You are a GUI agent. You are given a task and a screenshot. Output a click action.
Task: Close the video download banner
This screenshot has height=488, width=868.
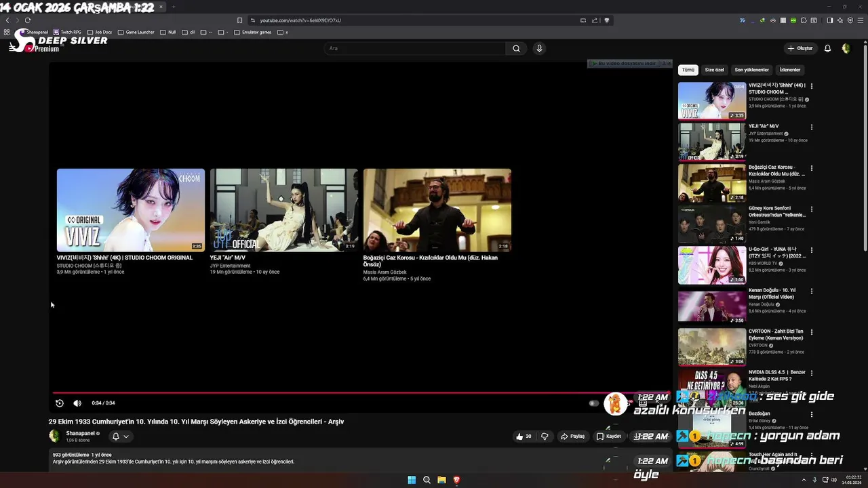[x=668, y=63]
